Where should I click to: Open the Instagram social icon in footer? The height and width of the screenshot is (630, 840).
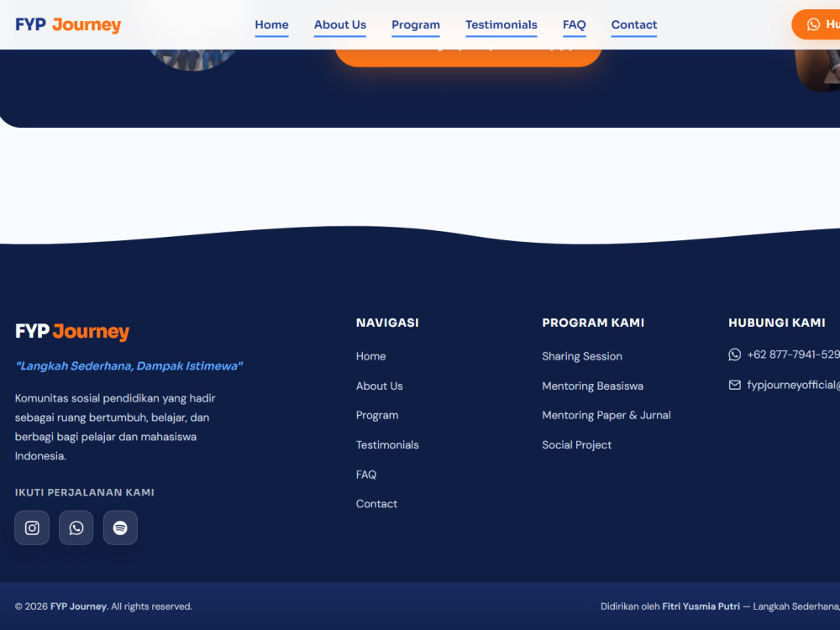tap(32, 528)
